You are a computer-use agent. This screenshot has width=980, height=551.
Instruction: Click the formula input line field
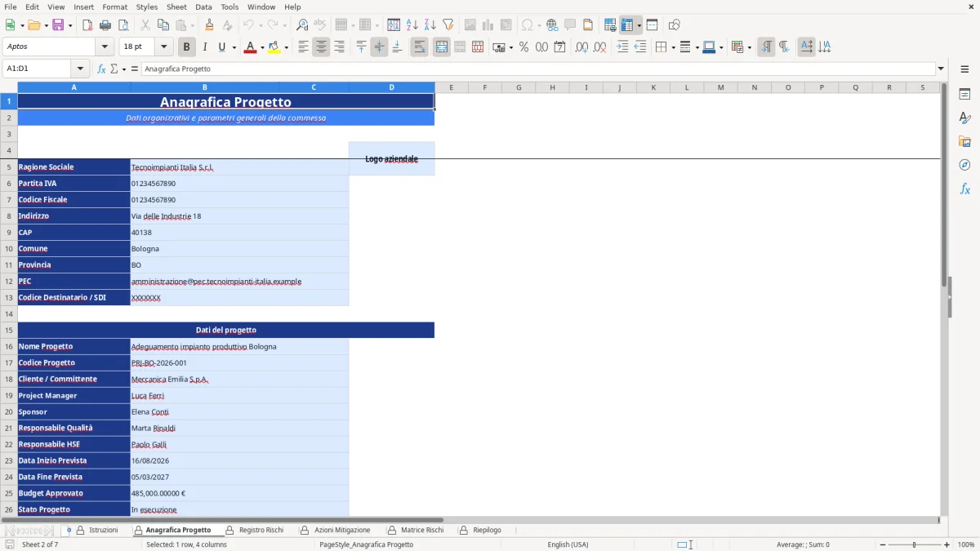coord(538,69)
